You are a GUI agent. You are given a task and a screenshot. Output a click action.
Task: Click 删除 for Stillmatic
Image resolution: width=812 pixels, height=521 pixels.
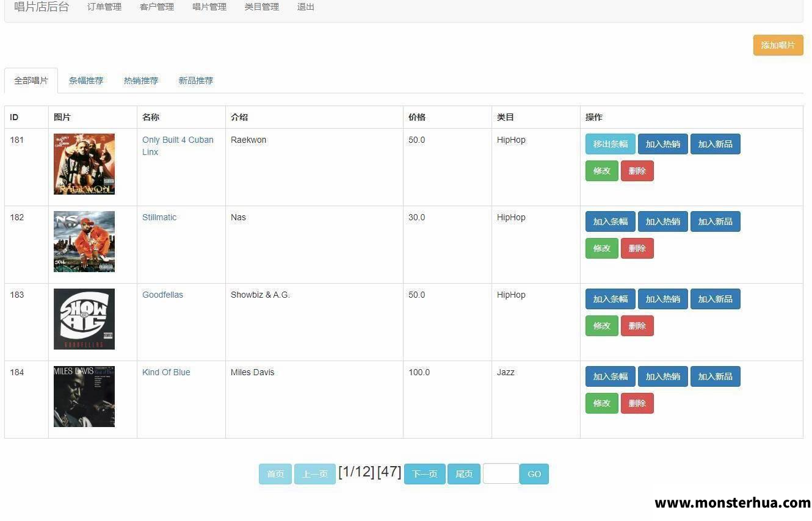click(x=637, y=248)
